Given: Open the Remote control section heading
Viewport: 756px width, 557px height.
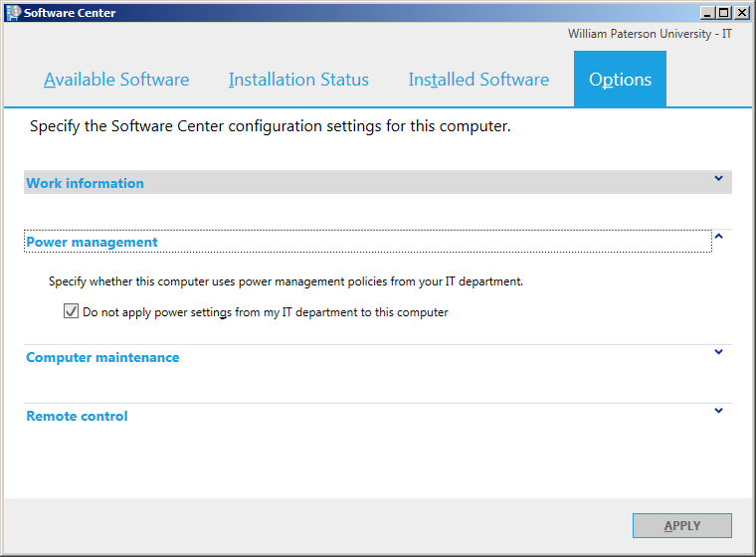Looking at the screenshot, I should tap(78, 416).
